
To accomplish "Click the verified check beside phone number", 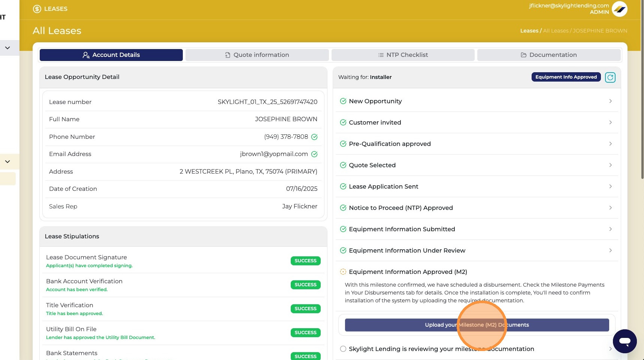I will click(314, 137).
